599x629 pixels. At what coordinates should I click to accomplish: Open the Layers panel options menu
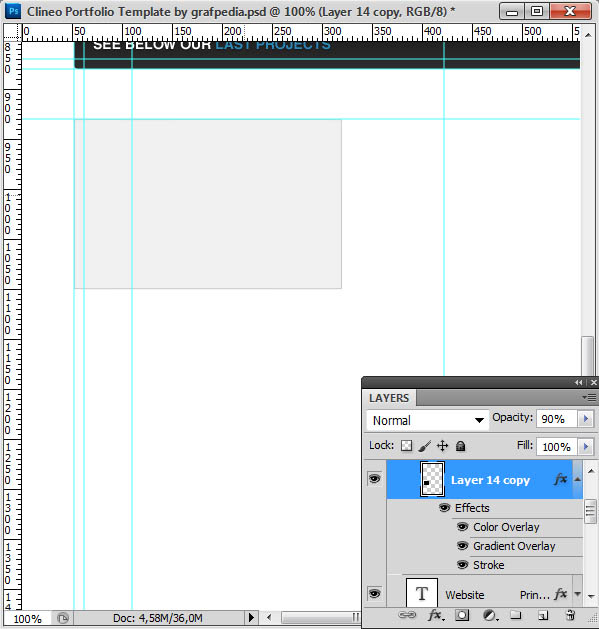click(x=589, y=397)
